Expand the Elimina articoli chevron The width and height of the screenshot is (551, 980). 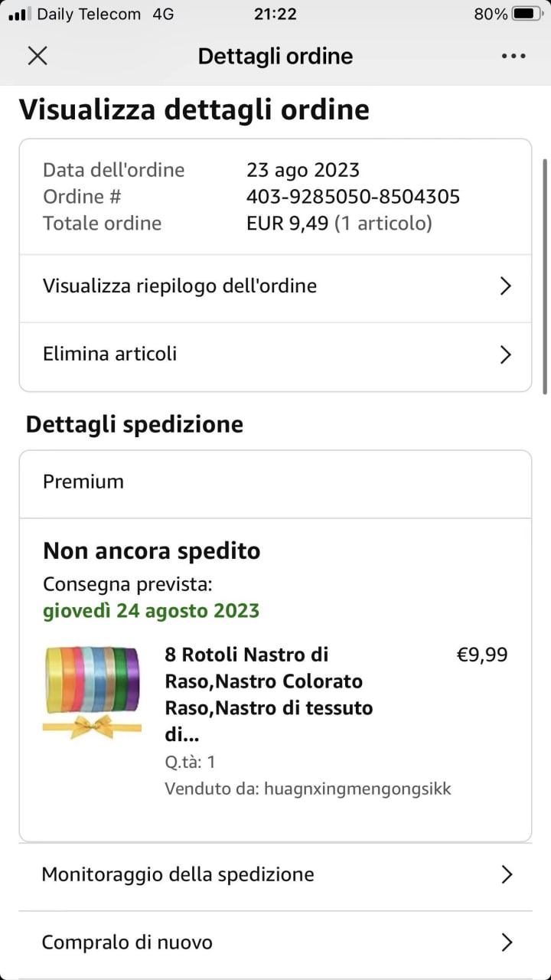click(505, 354)
